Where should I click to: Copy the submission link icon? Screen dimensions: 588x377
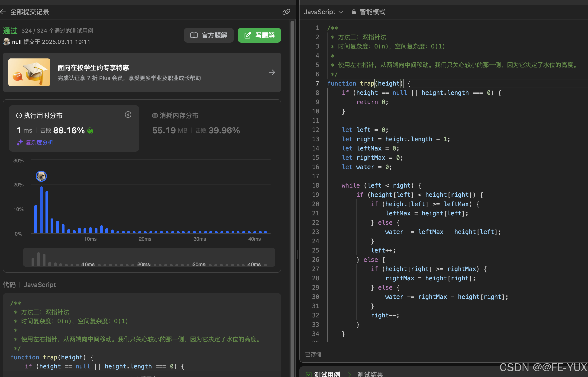point(286,12)
